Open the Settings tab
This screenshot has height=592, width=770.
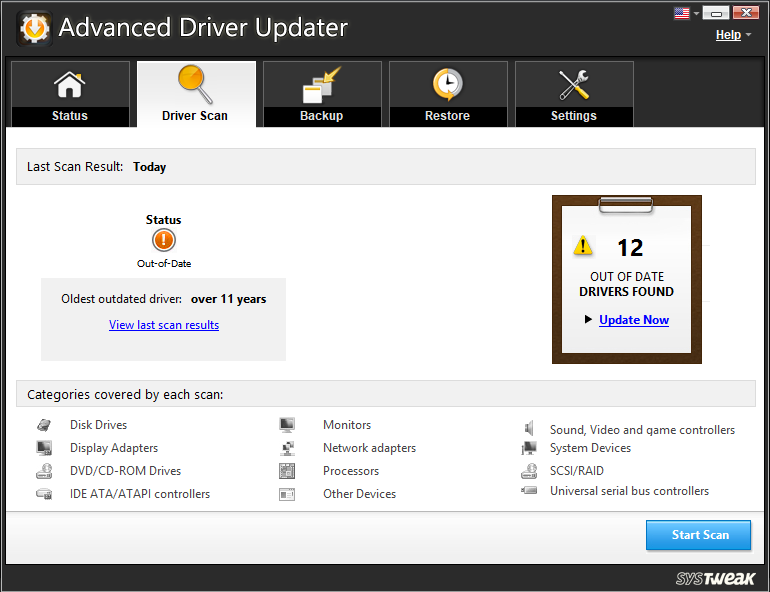[x=574, y=94]
